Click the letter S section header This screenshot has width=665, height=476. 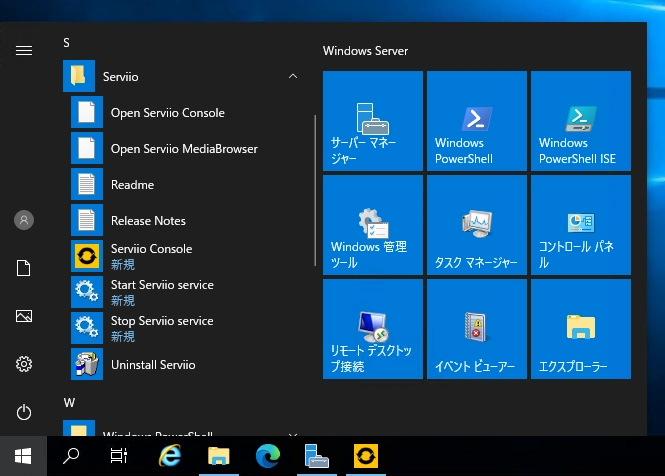[x=67, y=43]
